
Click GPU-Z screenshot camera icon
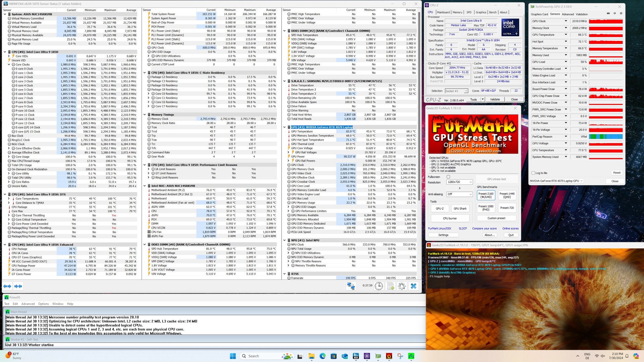click(x=608, y=13)
